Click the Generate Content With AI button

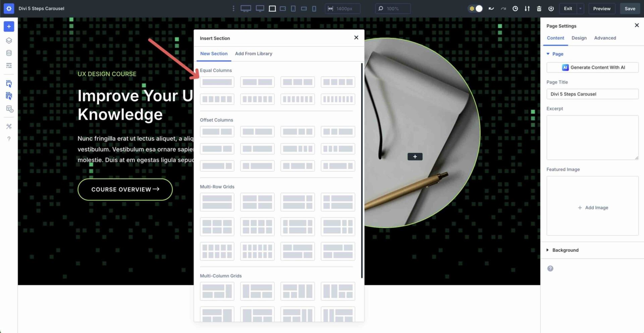(592, 67)
